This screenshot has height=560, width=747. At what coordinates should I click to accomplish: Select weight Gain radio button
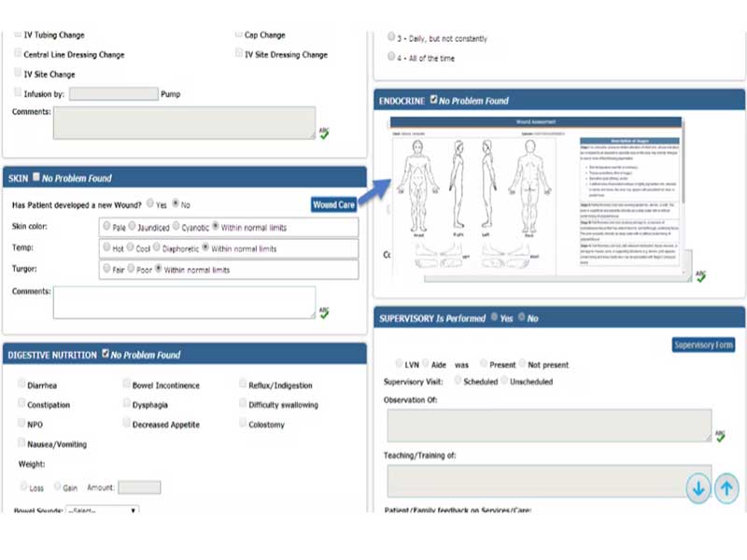(57, 485)
